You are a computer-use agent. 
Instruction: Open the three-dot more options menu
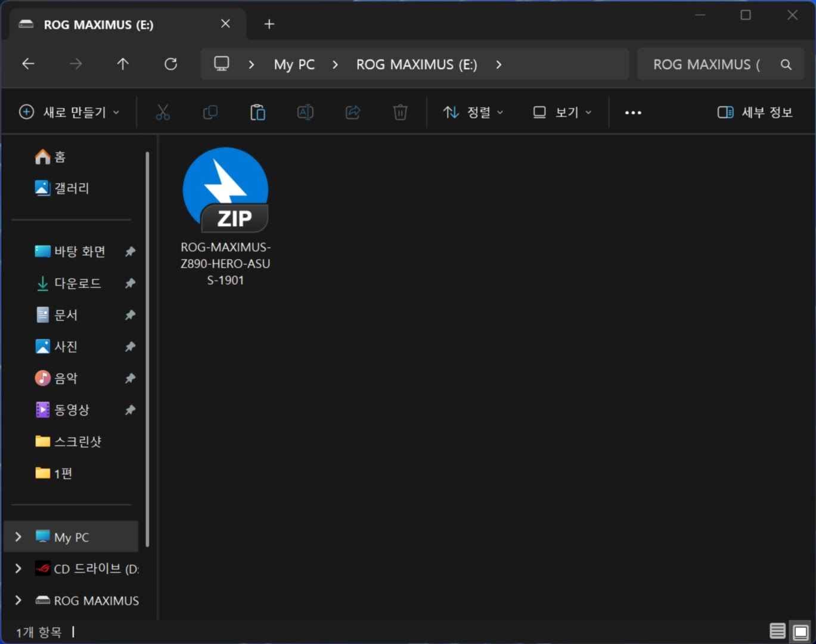[x=633, y=112]
